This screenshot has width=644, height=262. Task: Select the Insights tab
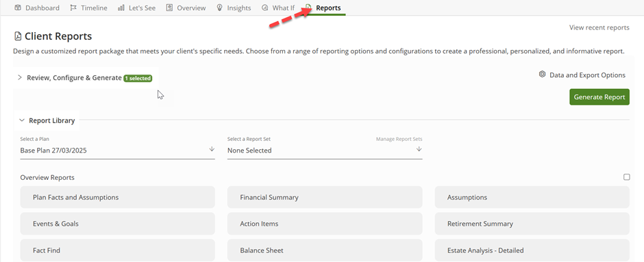click(x=234, y=8)
